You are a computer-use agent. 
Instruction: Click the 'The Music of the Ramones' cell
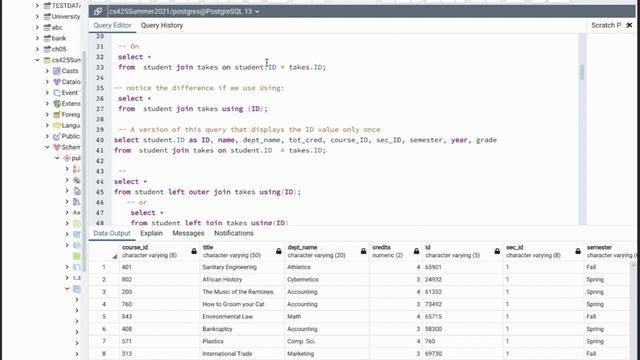pos(242,292)
